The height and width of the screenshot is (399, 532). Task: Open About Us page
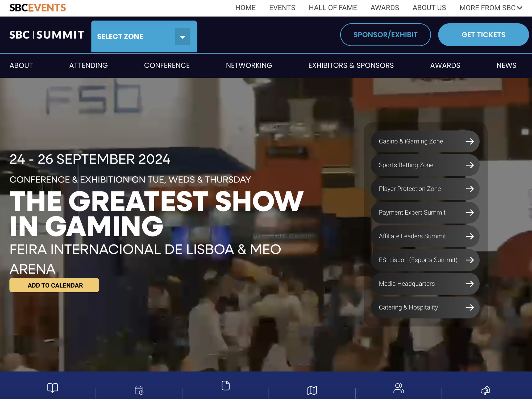point(429,8)
